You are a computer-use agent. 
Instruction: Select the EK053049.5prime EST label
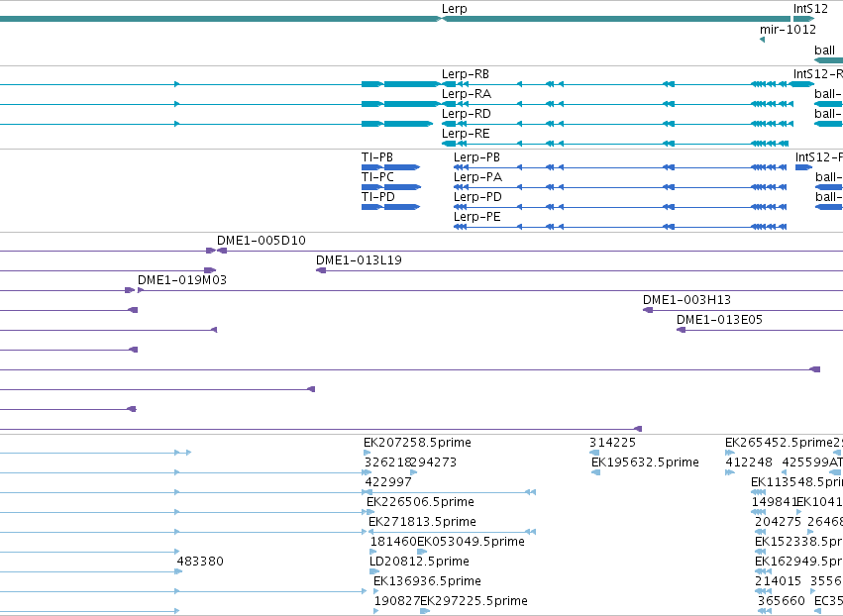(x=471, y=542)
